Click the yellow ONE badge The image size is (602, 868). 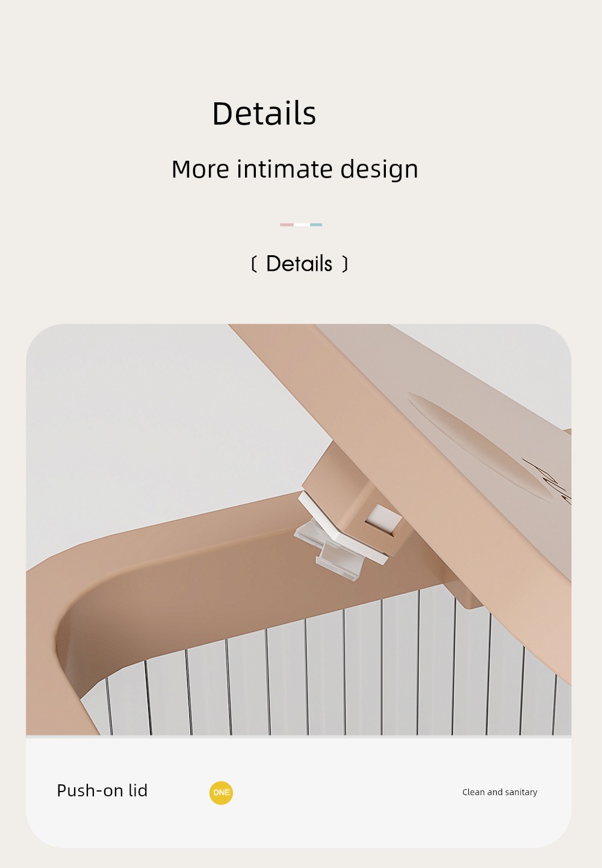(x=221, y=792)
